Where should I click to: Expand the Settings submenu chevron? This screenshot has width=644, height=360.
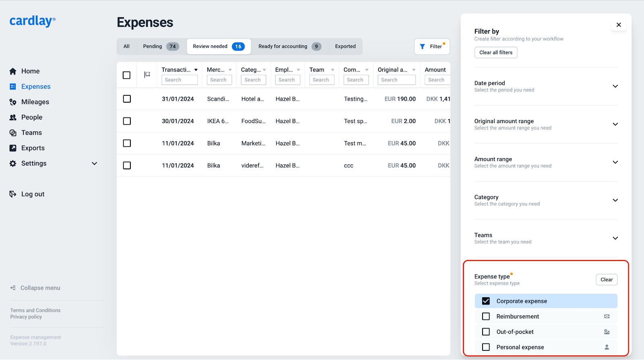click(x=95, y=163)
